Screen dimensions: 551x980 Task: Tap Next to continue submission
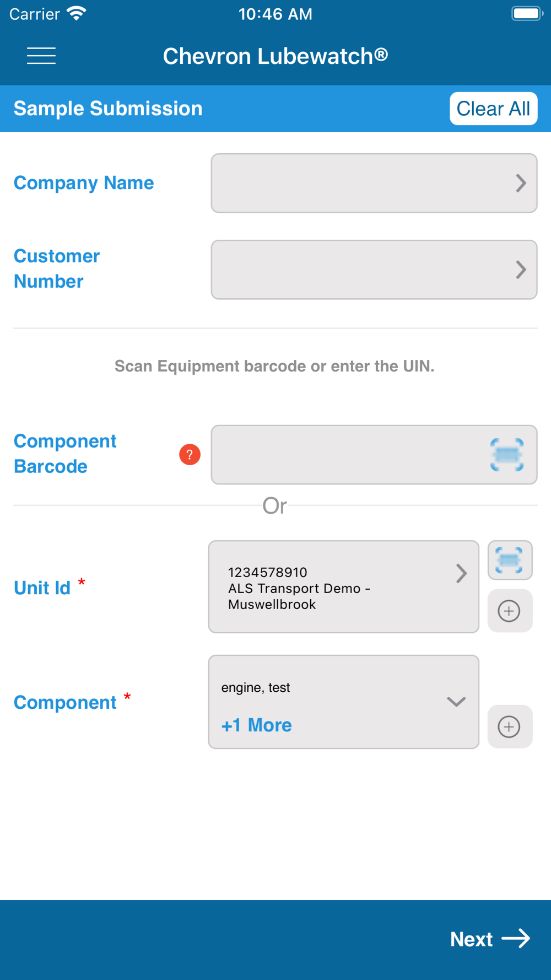click(x=472, y=939)
